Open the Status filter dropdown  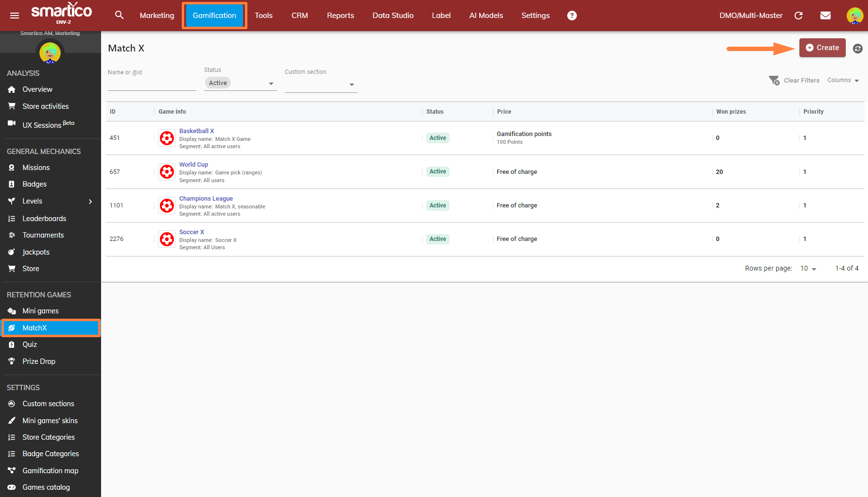click(241, 84)
